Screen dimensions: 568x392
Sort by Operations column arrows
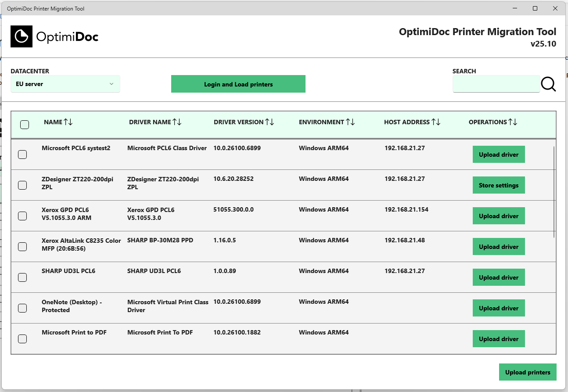[x=513, y=122]
